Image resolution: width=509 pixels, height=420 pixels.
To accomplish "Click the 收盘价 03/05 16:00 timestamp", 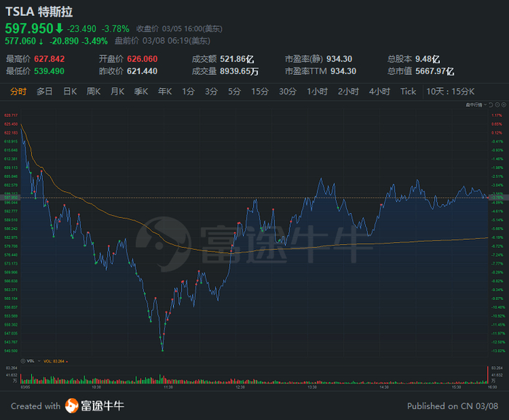I will pos(179,29).
